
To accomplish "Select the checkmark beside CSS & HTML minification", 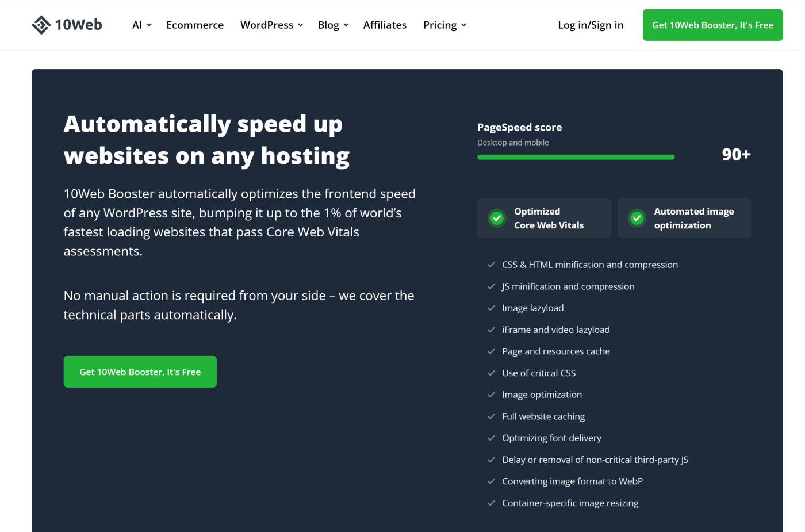I will pyautogui.click(x=491, y=265).
